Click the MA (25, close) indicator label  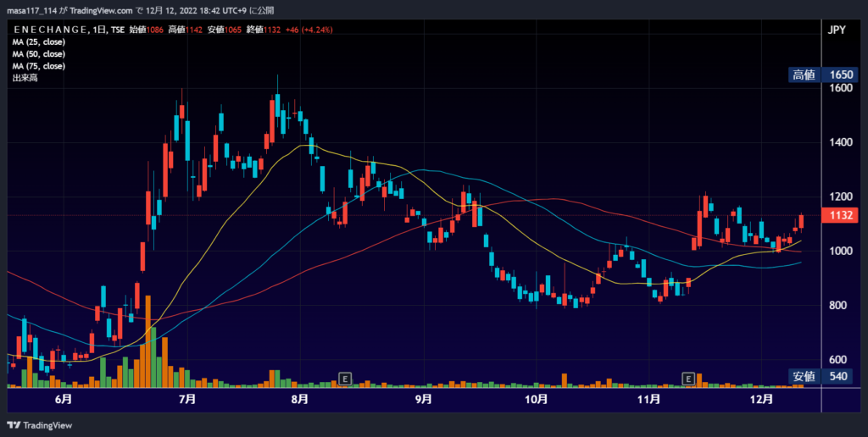[39, 42]
